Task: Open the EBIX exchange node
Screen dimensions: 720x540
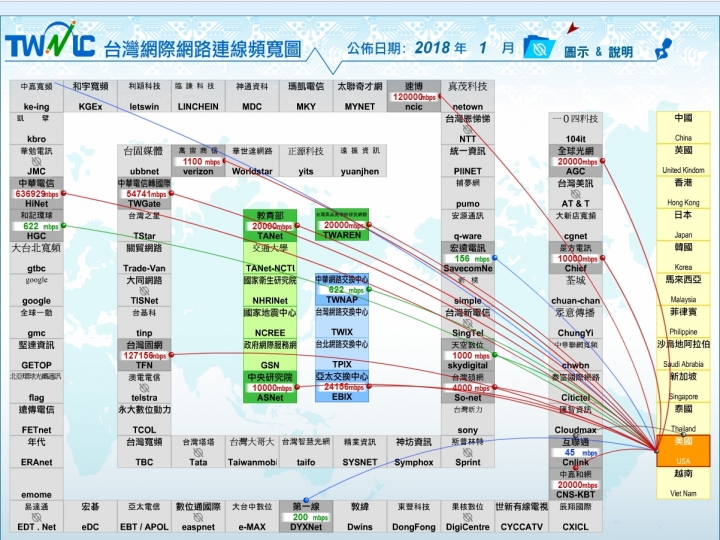Action: (342, 386)
